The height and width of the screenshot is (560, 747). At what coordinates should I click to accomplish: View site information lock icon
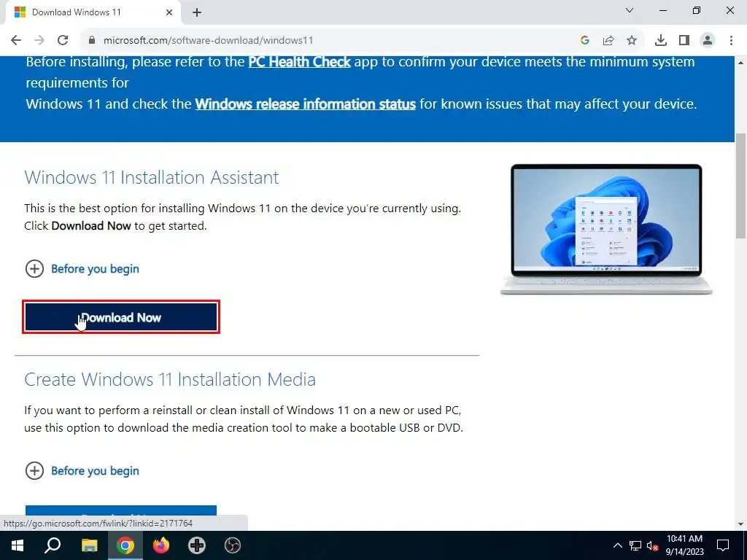(92, 41)
